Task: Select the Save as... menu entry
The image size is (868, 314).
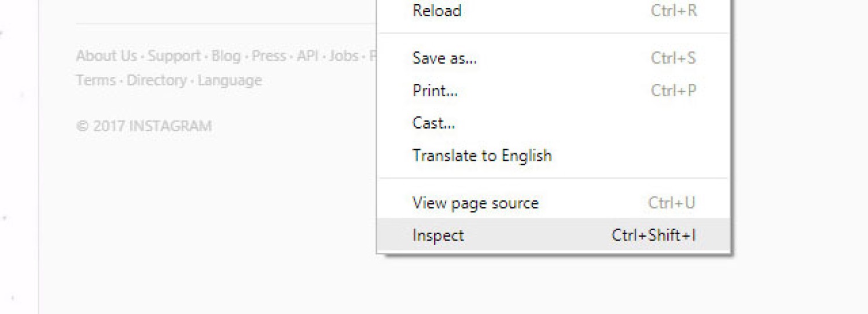Action: click(x=444, y=58)
